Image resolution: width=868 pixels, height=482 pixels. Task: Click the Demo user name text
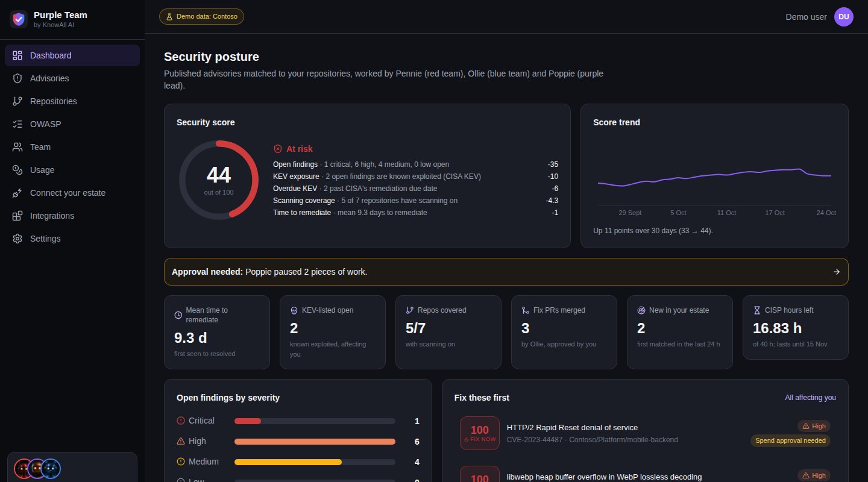807,17
